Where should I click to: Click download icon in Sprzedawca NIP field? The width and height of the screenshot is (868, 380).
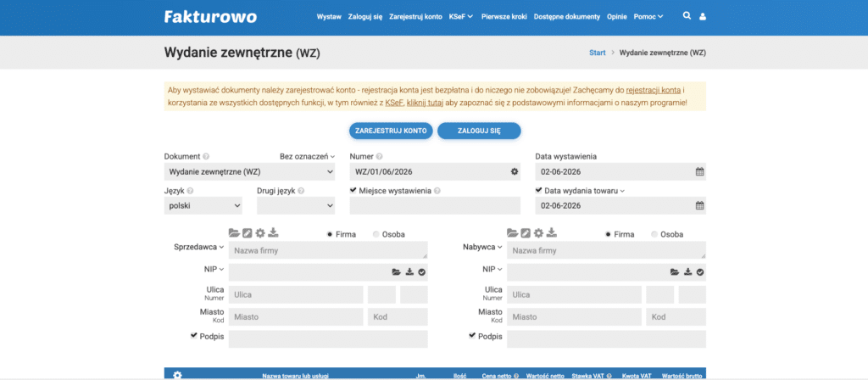click(x=409, y=272)
